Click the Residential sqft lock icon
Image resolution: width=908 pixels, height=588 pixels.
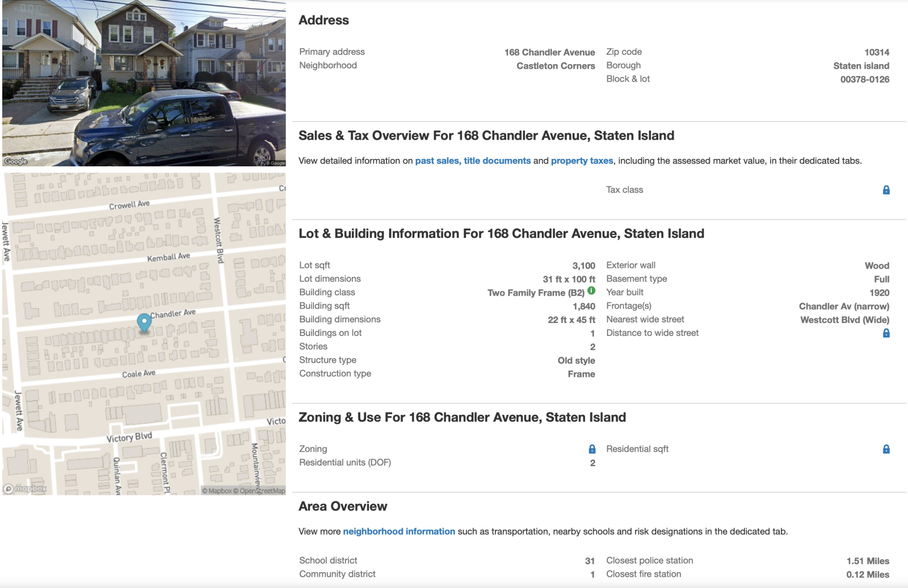[x=886, y=449]
